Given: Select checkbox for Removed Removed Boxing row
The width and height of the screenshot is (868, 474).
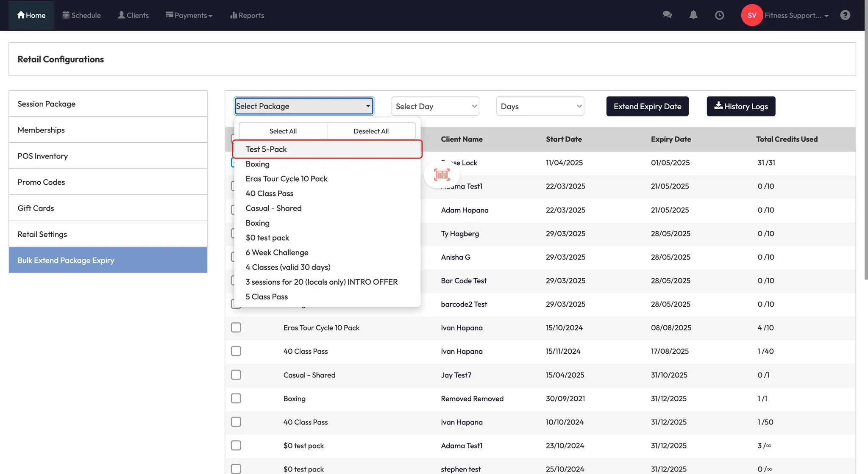Looking at the screenshot, I should coord(236,398).
